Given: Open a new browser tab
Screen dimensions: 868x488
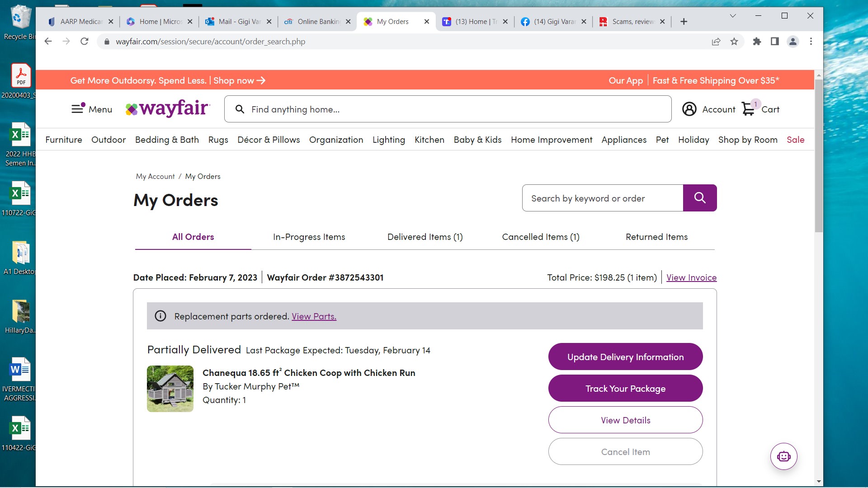Looking at the screenshot, I should point(684,21).
